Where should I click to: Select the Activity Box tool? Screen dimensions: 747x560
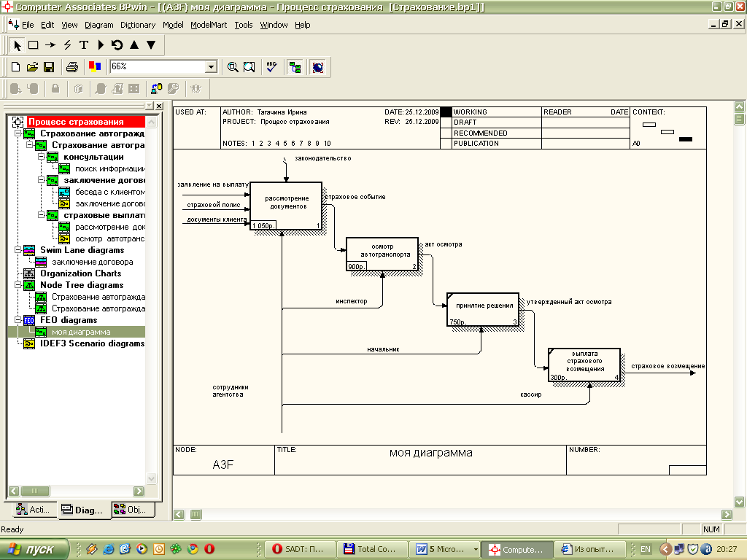[x=34, y=44]
